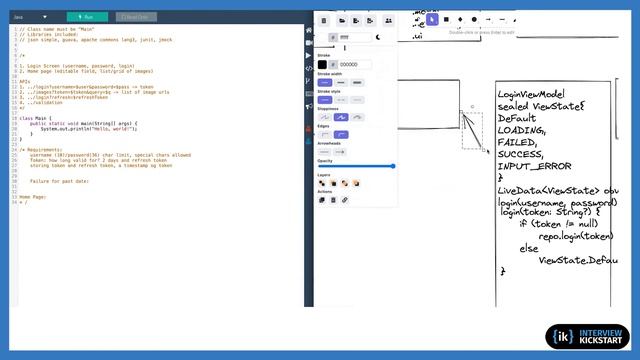Set sloppiness to cartoonist

click(x=357, y=118)
